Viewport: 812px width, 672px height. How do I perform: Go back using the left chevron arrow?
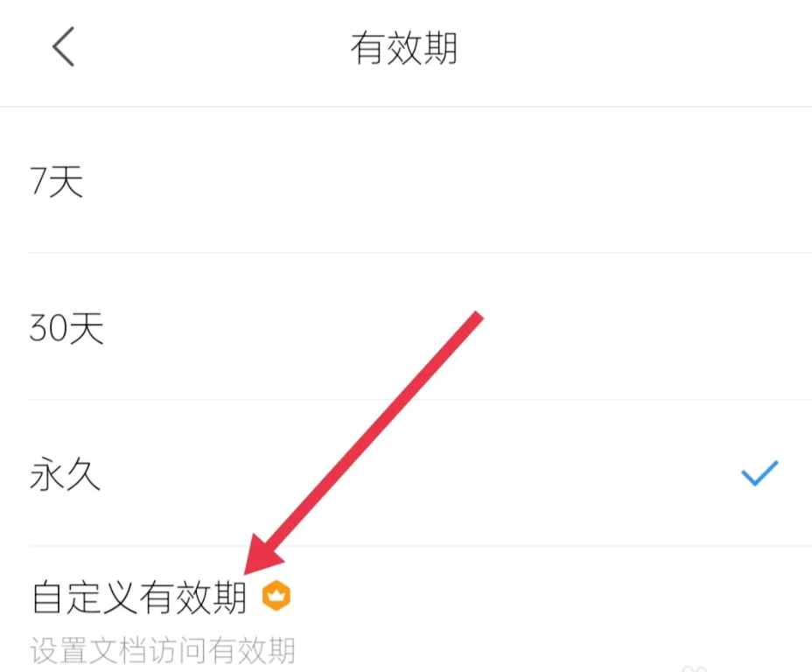tap(63, 46)
